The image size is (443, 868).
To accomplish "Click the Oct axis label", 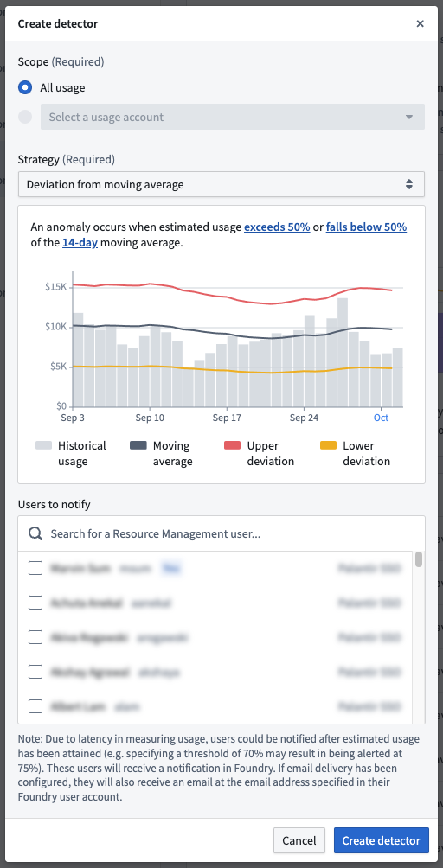I will [x=381, y=418].
